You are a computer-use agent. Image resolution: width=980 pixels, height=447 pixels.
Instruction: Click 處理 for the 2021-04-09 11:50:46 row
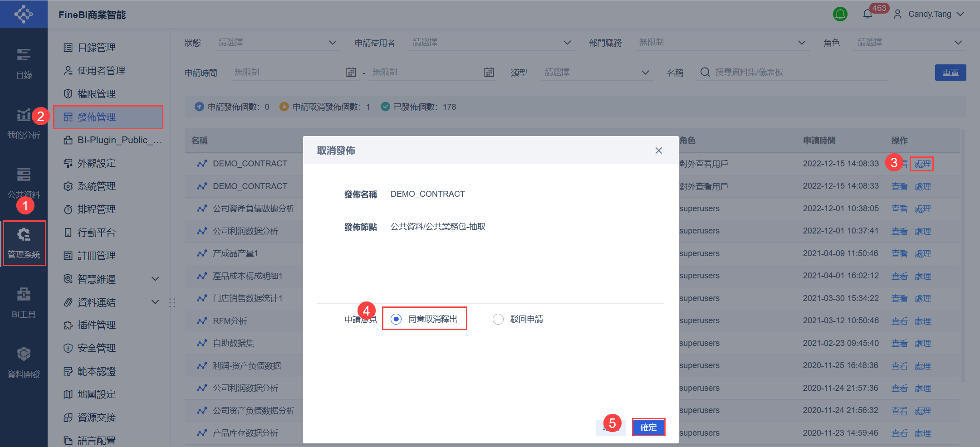pos(922,254)
